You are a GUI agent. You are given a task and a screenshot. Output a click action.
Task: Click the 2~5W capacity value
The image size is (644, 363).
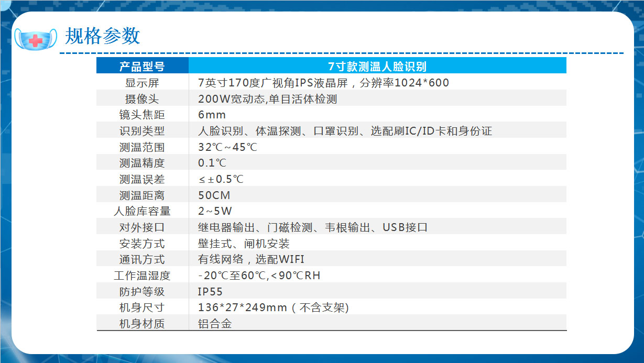[215, 212]
